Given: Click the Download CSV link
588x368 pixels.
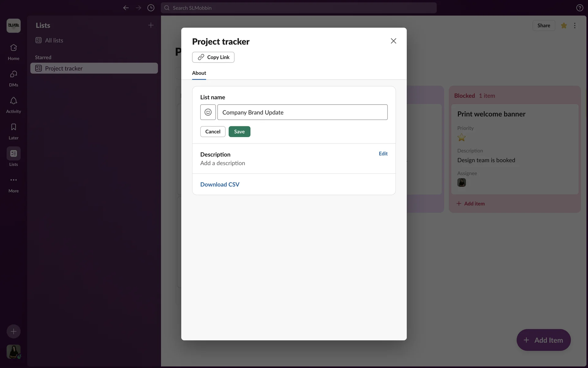Looking at the screenshot, I should click(x=220, y=184).
